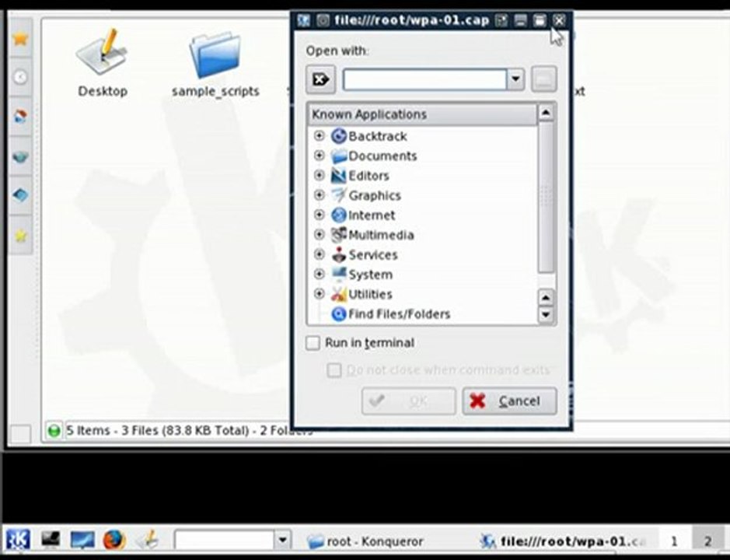Click the browse button next to combo box
The height and width of the screenshot is (560, 730).
click(543, 79)
